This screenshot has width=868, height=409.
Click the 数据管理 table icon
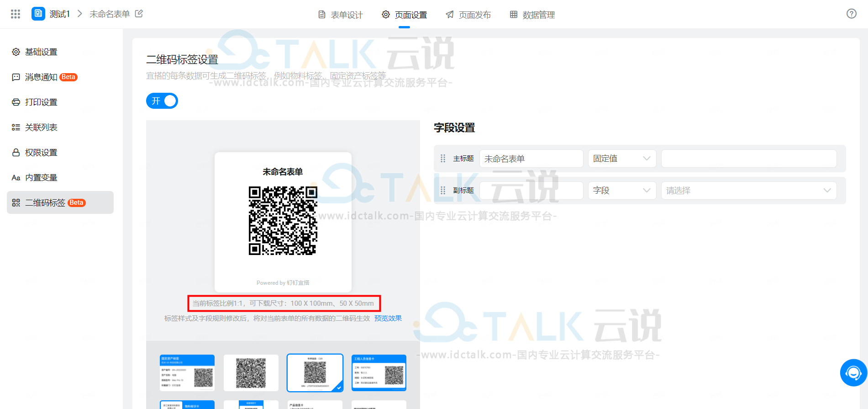click(514, 15)
